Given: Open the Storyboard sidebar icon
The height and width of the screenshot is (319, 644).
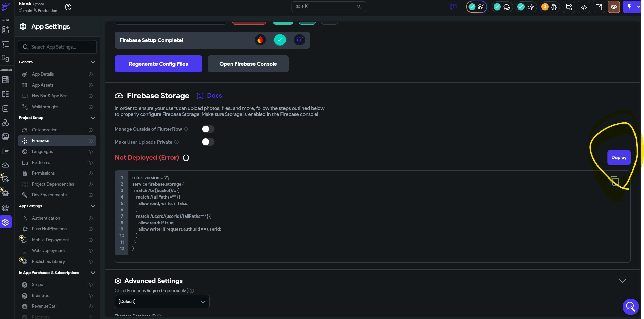Looking at the screenshot, I should 5,58.
